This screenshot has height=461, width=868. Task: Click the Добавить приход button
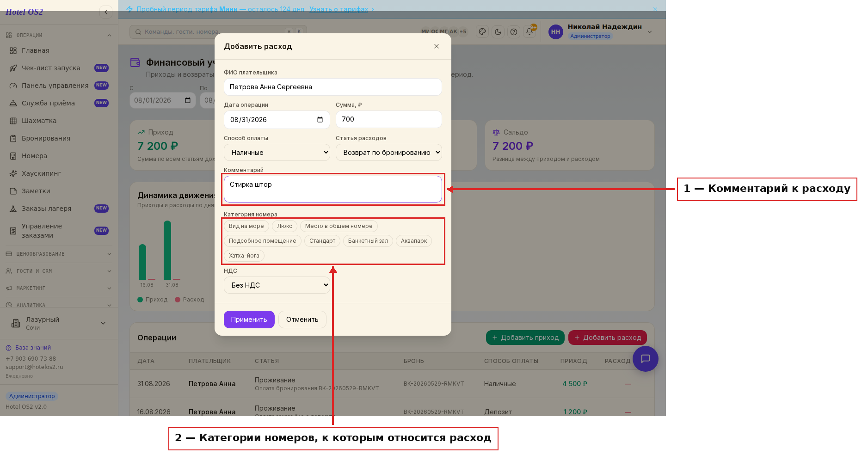click(525, 338)
